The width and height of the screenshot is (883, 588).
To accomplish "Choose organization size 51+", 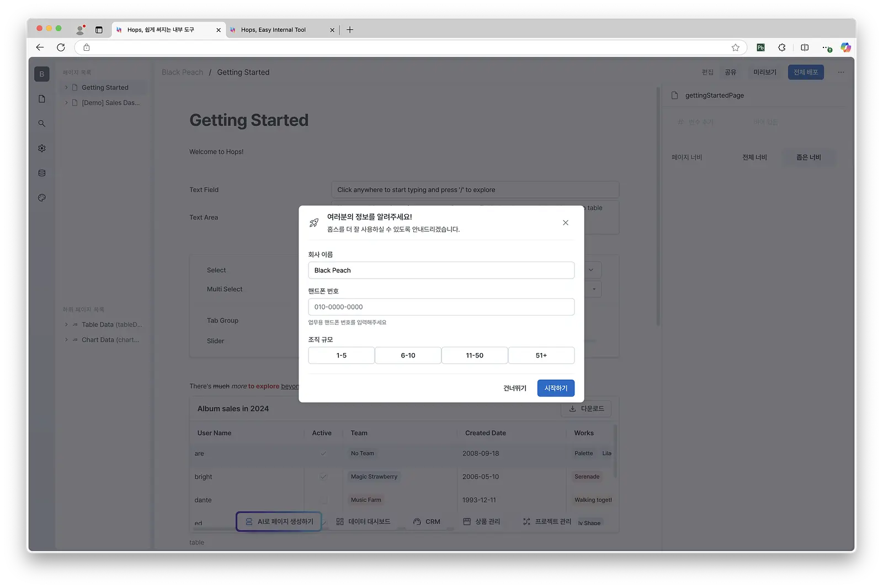I will [x=541, y=355].
